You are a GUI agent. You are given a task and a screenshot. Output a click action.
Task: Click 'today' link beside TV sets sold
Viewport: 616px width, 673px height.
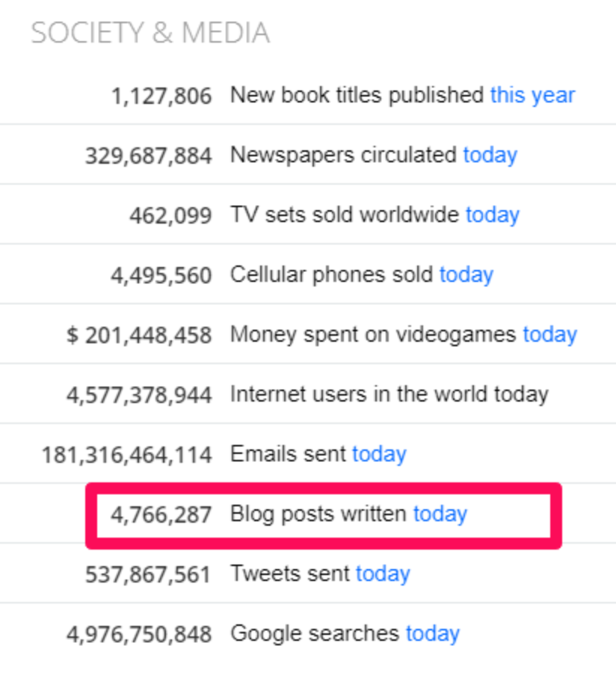492,215
